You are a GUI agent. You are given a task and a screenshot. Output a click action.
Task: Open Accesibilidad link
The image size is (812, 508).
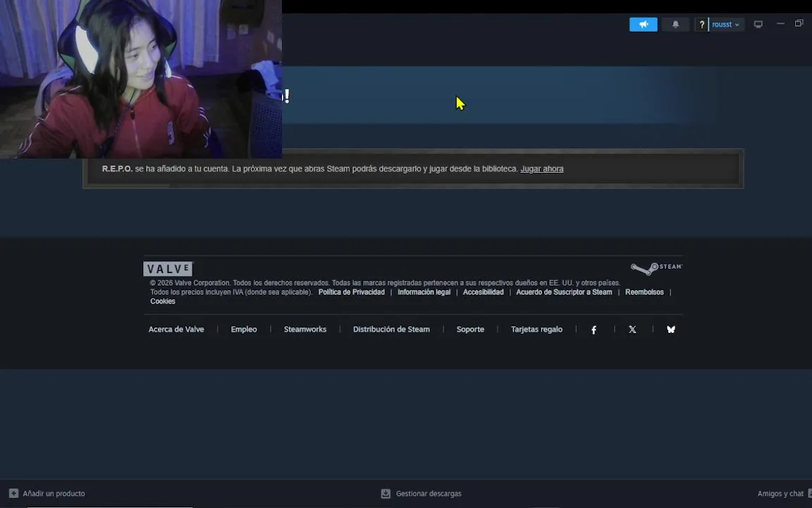coord(483,292)
